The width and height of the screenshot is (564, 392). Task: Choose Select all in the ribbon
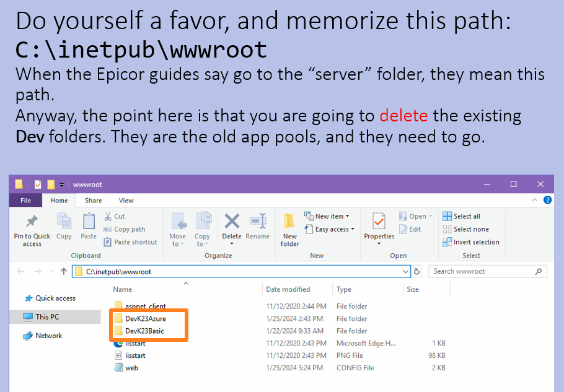click(462, 216)
